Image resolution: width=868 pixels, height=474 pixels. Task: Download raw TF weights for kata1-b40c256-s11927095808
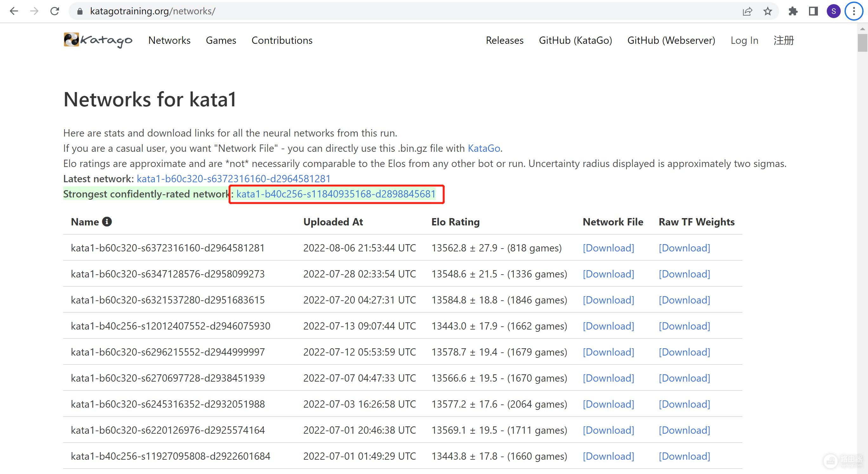[684, 456]
